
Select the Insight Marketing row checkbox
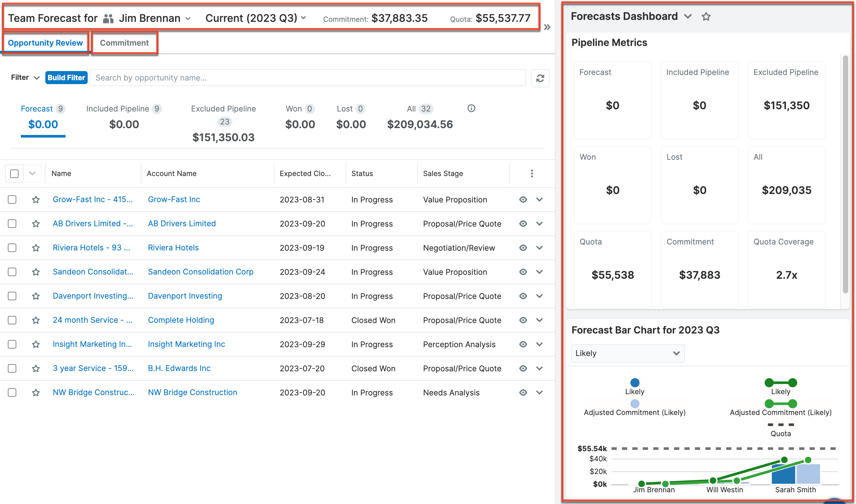pyautogui.click(x=12, y=344)
